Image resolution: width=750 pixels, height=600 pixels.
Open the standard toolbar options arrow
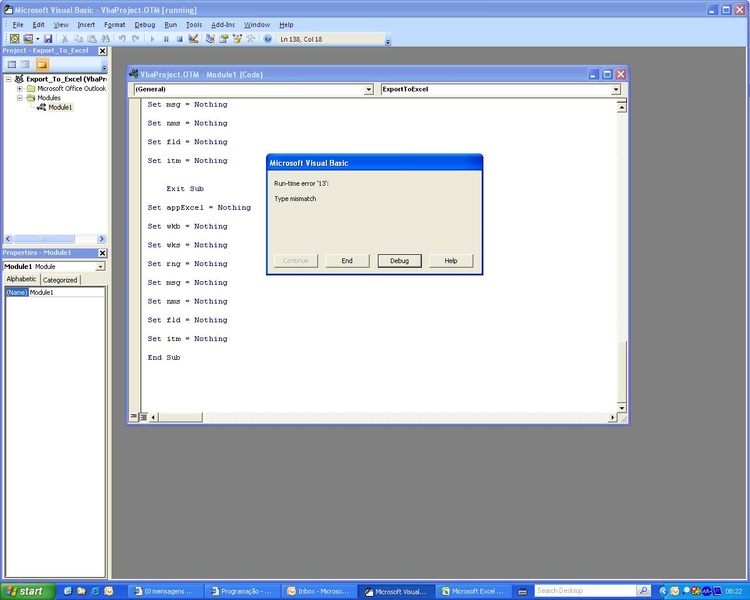388,42
